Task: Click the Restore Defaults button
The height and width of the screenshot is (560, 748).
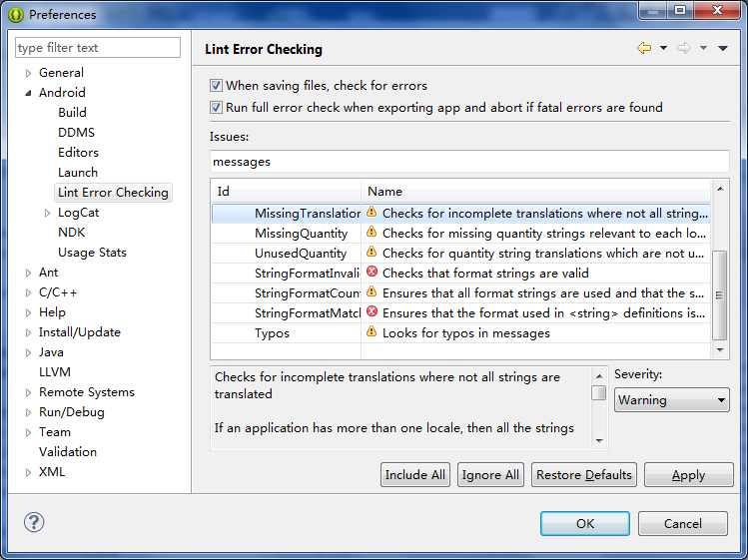Action: coord(584,474)
